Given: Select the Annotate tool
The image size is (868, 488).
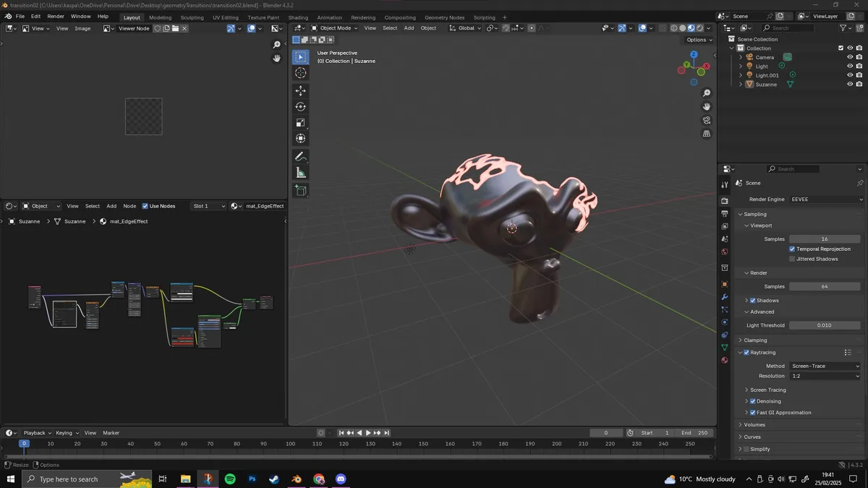Looking at the screenshot, I should (301, 156).
